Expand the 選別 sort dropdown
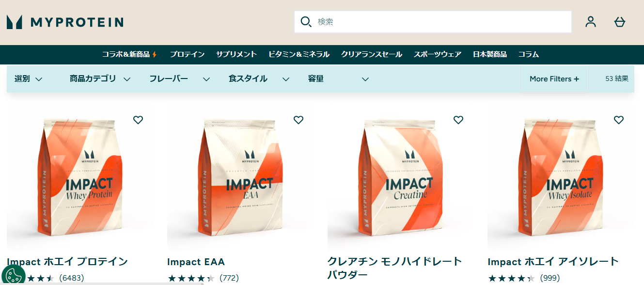644x285 pixels. pos(29,79)
